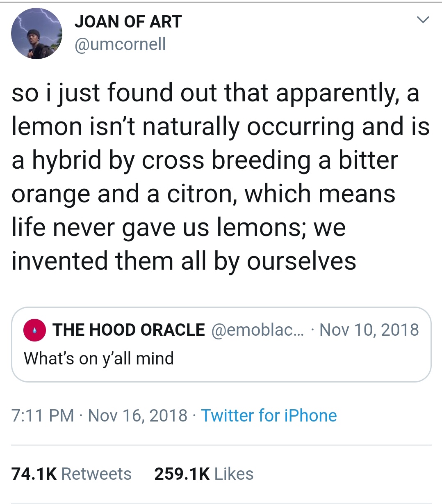Click the JOAN OF ART display name
The image size is (442, 504).
129,21
